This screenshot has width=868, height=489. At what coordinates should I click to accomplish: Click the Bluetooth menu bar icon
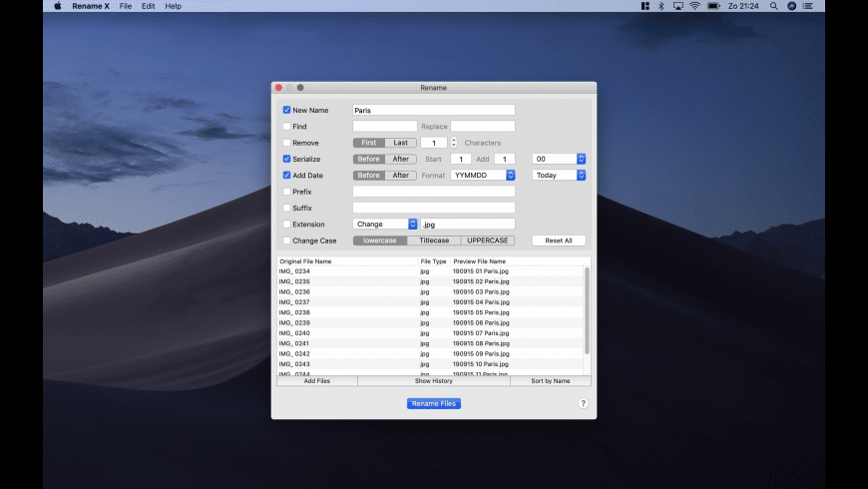click(660, 6)
